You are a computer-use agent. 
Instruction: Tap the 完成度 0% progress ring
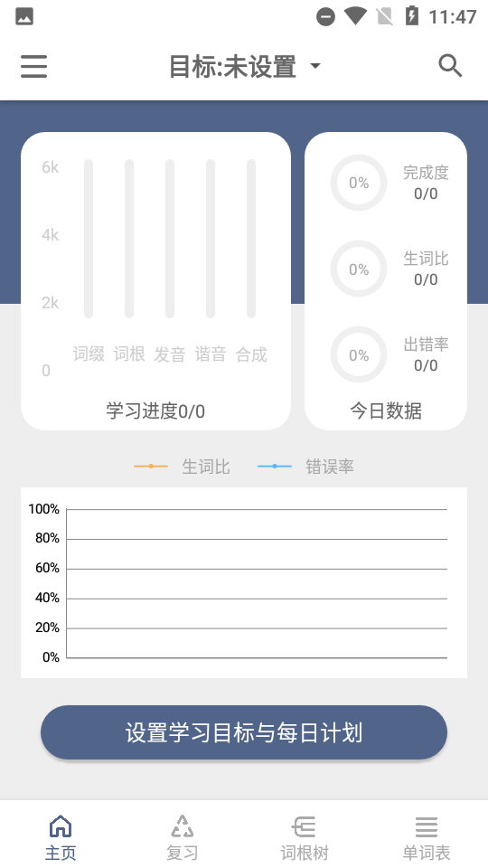pos(359,183)
